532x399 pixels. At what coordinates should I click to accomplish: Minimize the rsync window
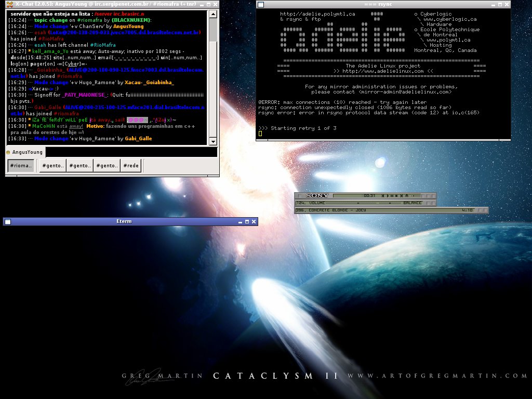[494, 4]
